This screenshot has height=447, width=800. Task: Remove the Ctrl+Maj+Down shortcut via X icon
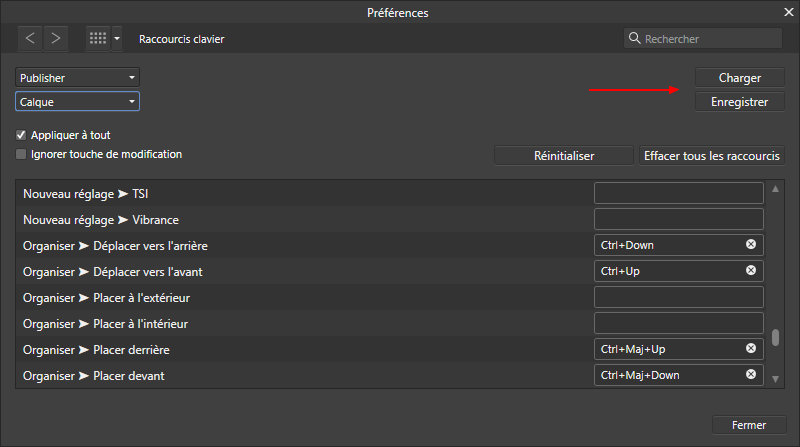pyautogui.click(x=751, y=375)
